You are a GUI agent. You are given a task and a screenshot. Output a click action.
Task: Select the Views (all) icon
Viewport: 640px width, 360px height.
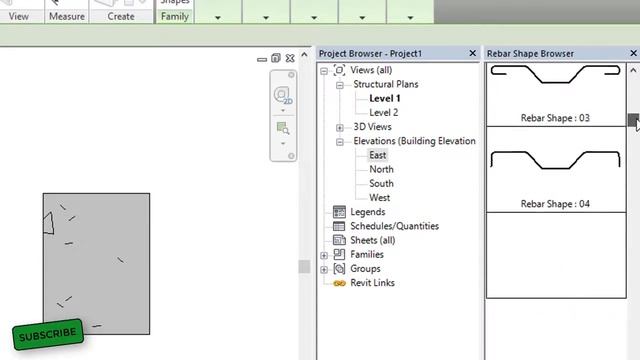(x=339, y=70)
